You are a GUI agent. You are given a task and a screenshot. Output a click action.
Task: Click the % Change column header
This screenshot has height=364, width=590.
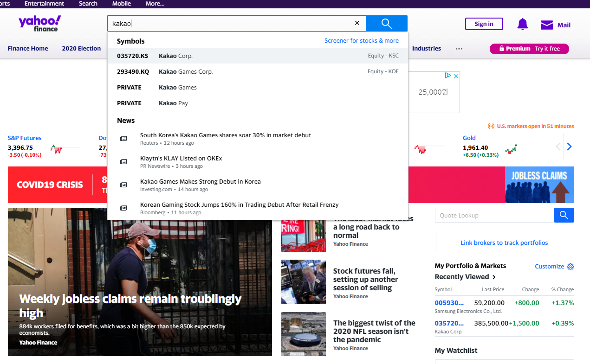[x=563, y=289]
